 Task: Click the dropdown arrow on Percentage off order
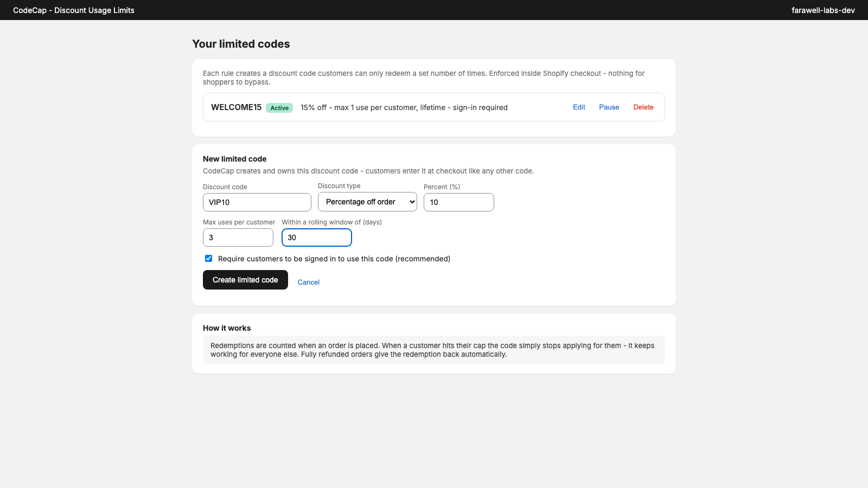[412, 202]
